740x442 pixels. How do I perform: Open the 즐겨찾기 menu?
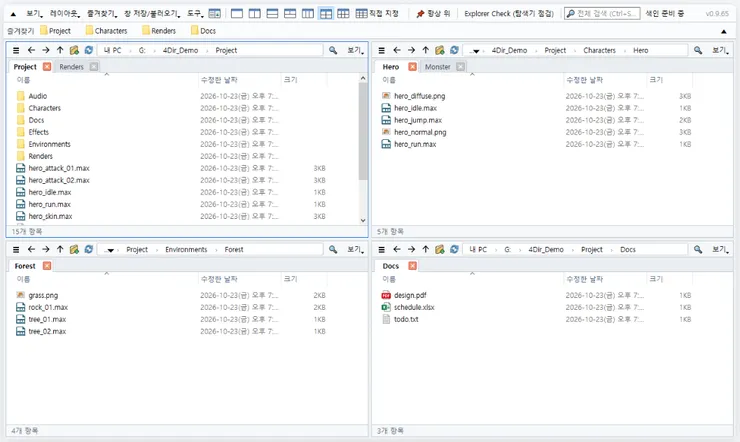click(x=102, y=13)
